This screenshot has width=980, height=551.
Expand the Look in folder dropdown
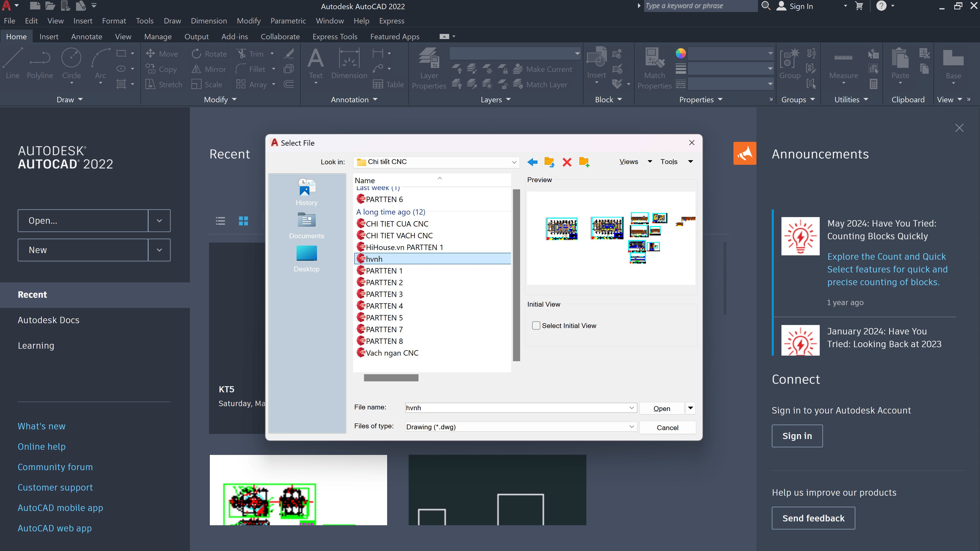tap(514, 162)
